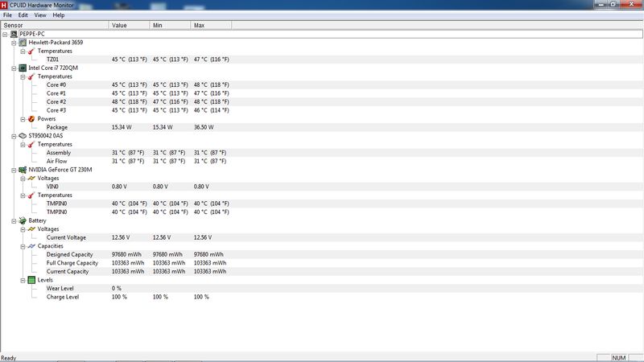
Task: Click the Voltages icon under Battery
Action: pyautogui.click(x=31, y=229)
